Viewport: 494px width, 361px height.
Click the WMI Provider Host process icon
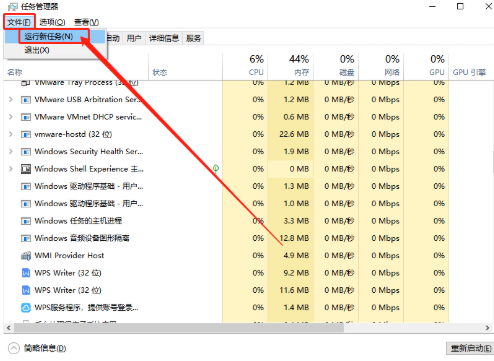point(26,256)
